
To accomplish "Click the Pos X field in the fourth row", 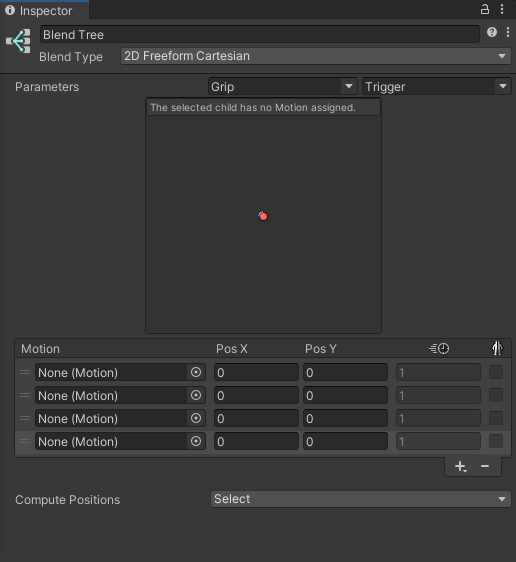I will click(x=256, y=441).
